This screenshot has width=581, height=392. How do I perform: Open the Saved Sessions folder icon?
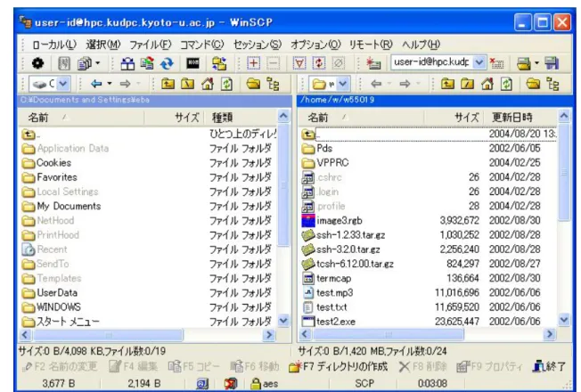pyautogui.click(x=524, y=63)
